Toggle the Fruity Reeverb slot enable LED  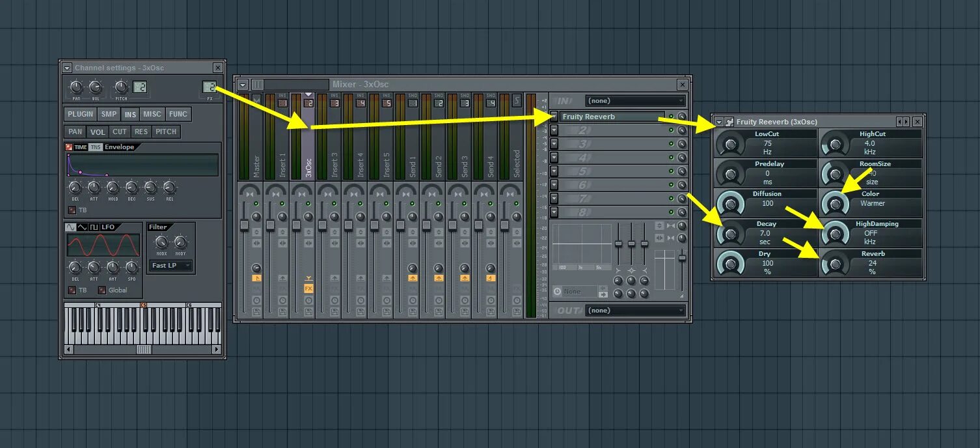click(671, 117)
